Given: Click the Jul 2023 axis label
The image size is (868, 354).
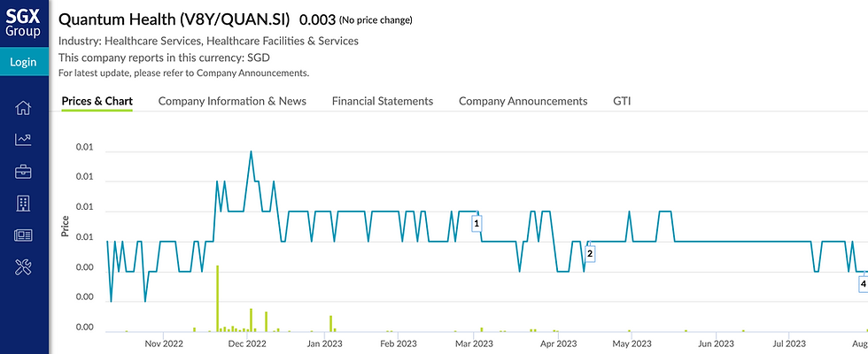Looking at the screenshot, I should [789, 343].
